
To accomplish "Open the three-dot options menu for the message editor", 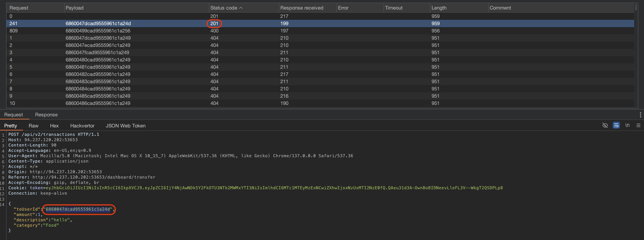I will point(640,115).
